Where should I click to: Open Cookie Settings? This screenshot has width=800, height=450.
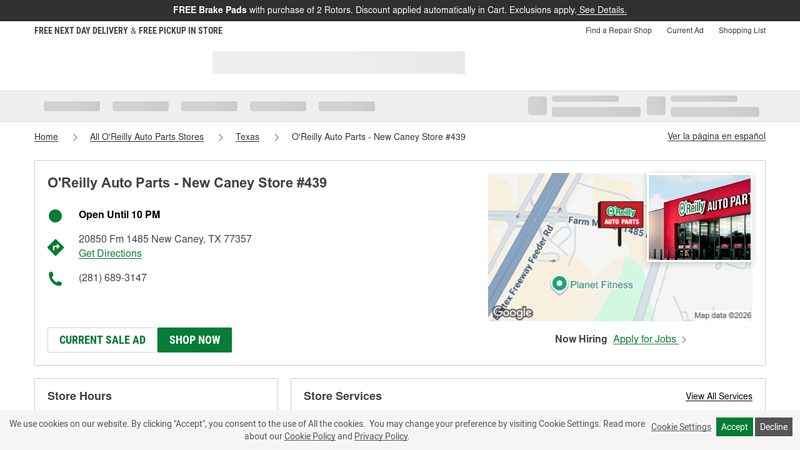pos(681,427)
